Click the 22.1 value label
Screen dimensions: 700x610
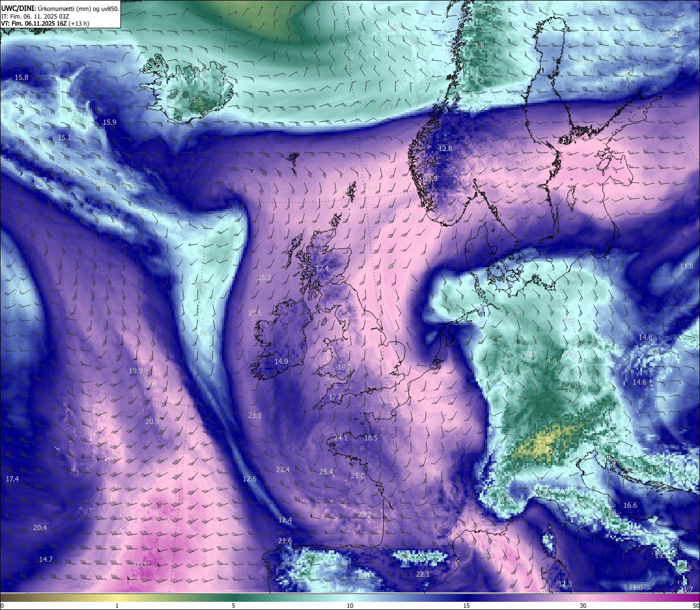pyautogui.click(x=423, y=574)
